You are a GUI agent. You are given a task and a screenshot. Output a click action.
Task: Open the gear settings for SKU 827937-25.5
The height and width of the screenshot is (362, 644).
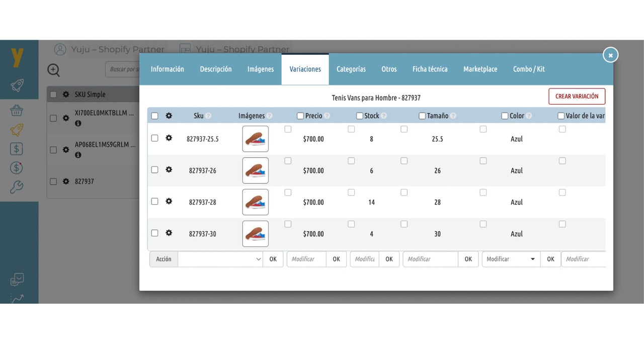(x=169, y=138)
